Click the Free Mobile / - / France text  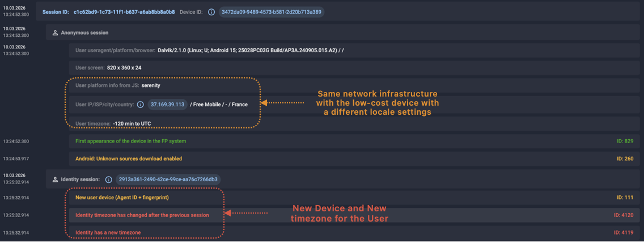219,105
